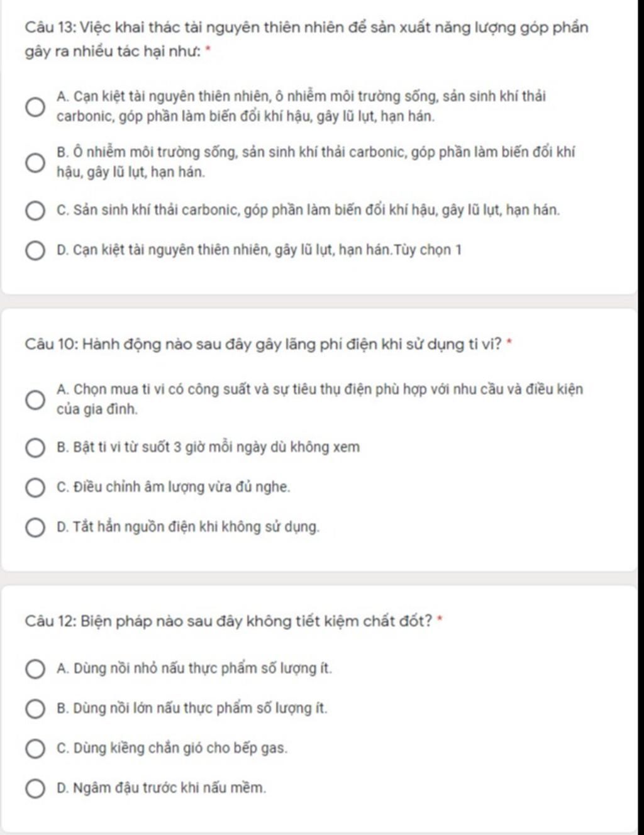Mark radio button D in Câu 13
644x835 pixels.
[35, 251]
